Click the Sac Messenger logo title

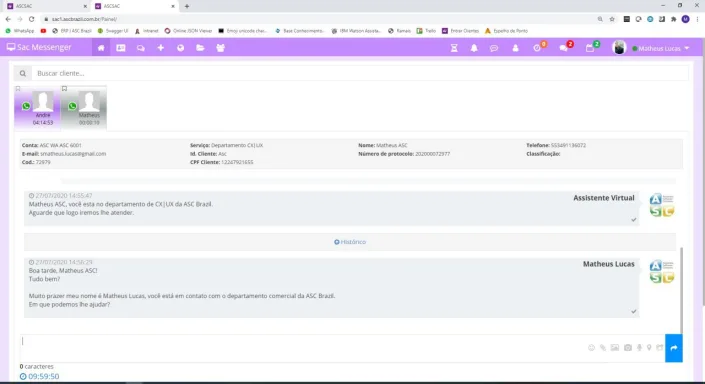click(39, 47)
